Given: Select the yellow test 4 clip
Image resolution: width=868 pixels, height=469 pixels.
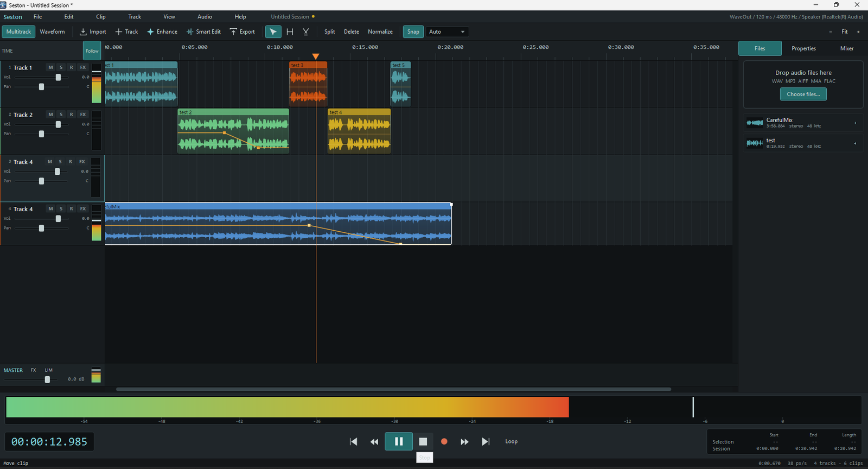Looking at the screenshot, I should 359,131.
